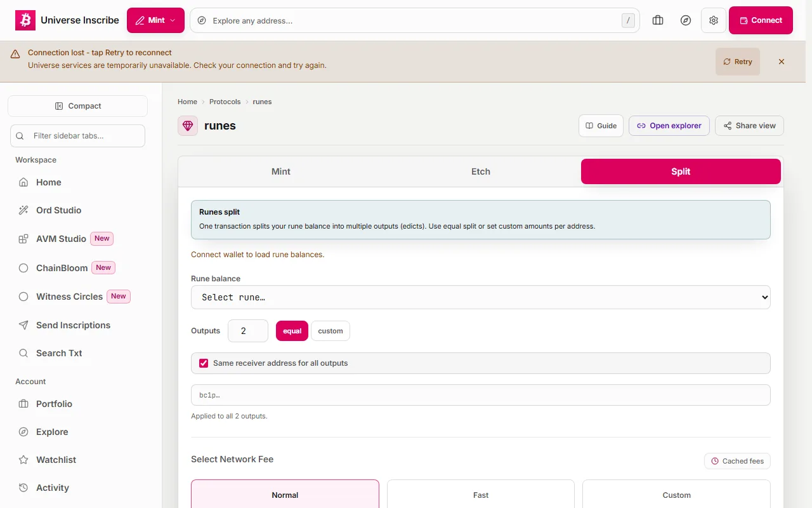Click the Portfolio briefcase icon in sidebar
This screenshot has width=812, height=508.
coord(23,404)
